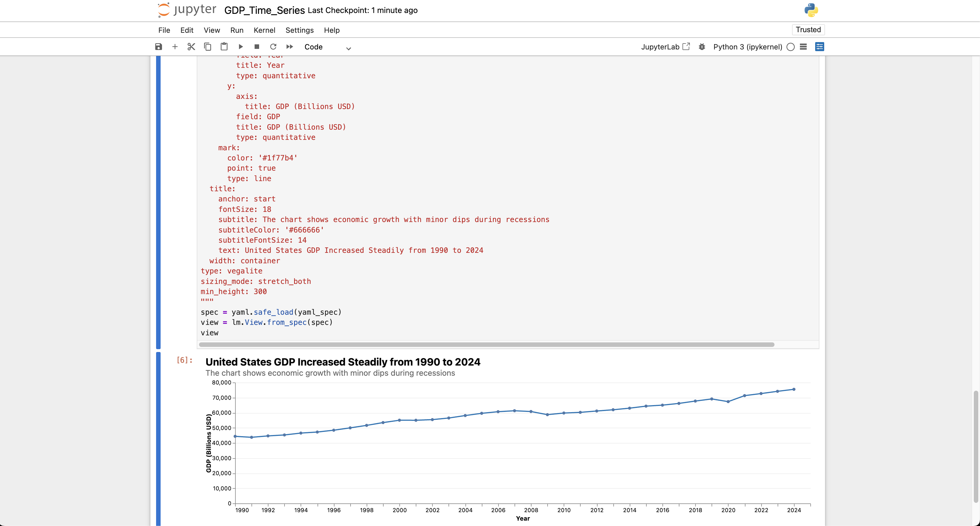
Task: Open the Run menu
Action: click(237, 30)
